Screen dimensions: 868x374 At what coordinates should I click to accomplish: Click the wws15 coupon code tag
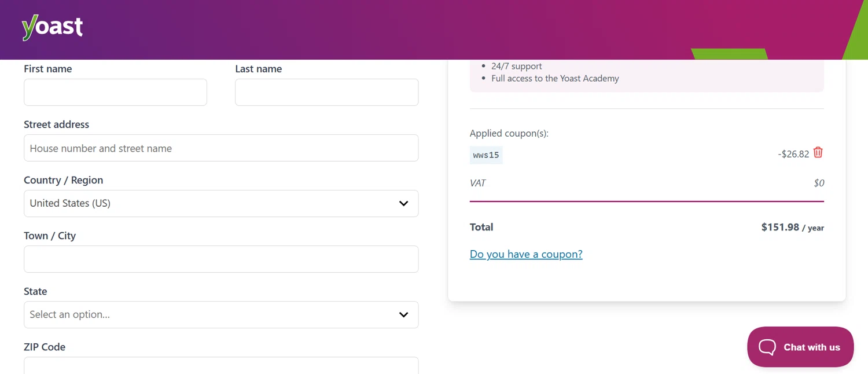486,155
